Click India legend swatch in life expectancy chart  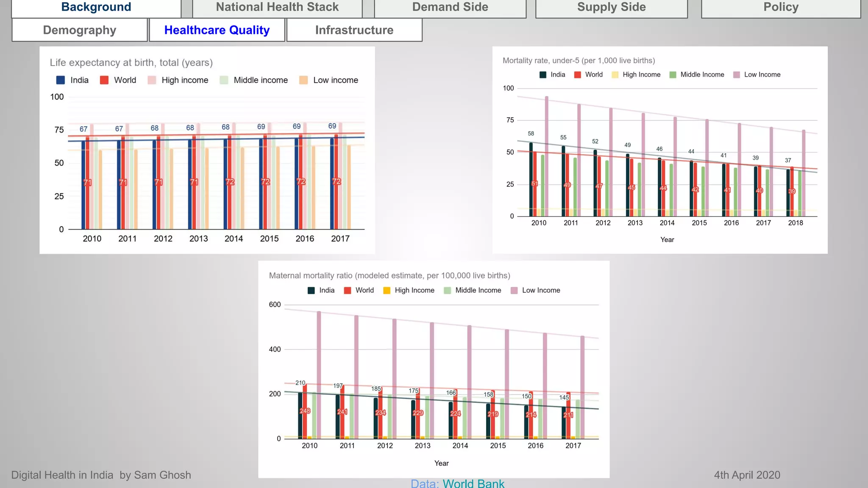coord(61,80)
